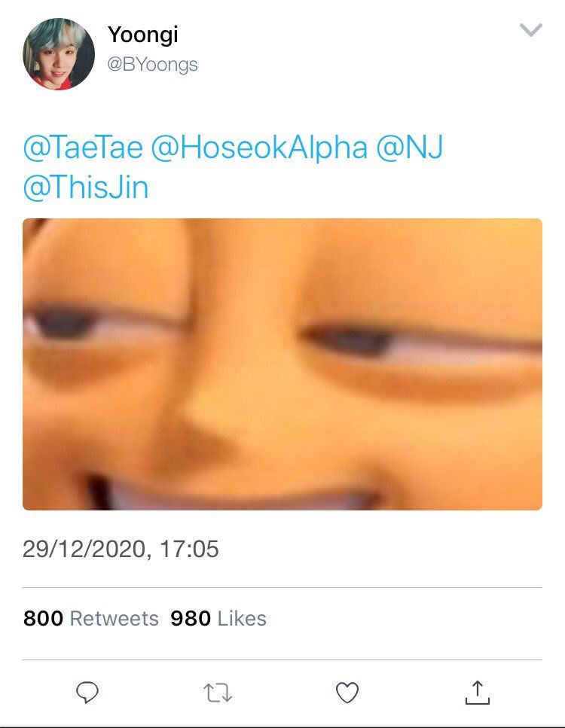This screenshot has height=728, width=565.
Task: Expand the tweet options chevron menu
Action: click(x=530, y=30)
